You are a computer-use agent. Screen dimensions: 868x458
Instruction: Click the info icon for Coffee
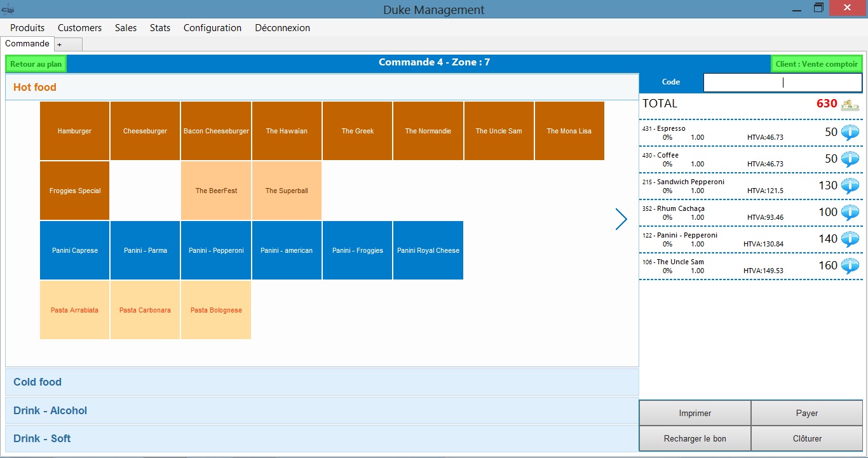[850, 159]
